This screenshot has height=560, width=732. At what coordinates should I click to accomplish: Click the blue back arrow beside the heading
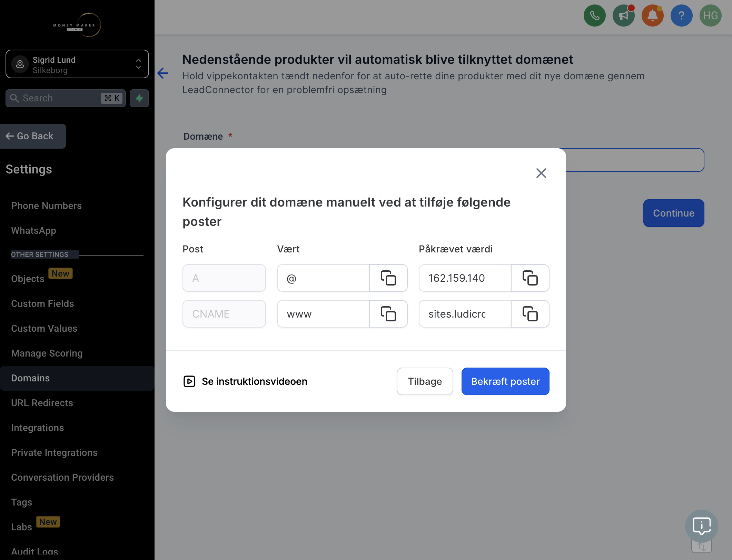click(163, 73)
